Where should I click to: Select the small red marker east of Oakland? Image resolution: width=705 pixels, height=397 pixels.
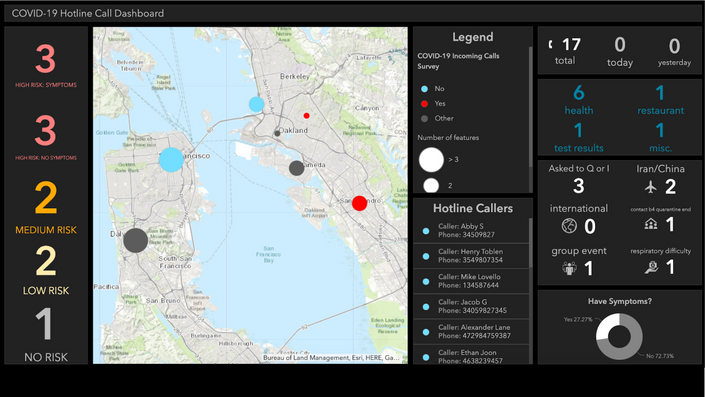point(306,116)
